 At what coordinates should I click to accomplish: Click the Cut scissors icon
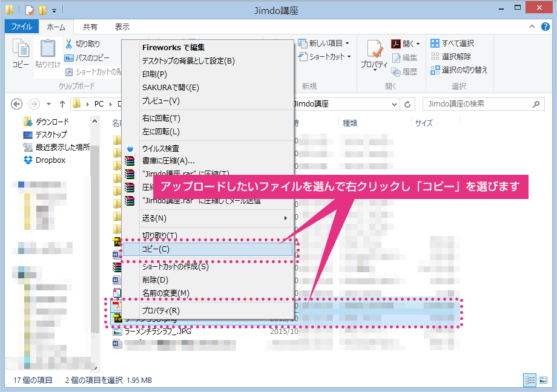tap(69, 44)
